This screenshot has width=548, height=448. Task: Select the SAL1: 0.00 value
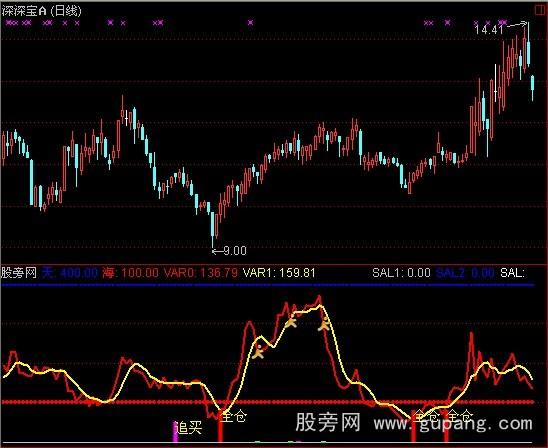coord(401,272)
